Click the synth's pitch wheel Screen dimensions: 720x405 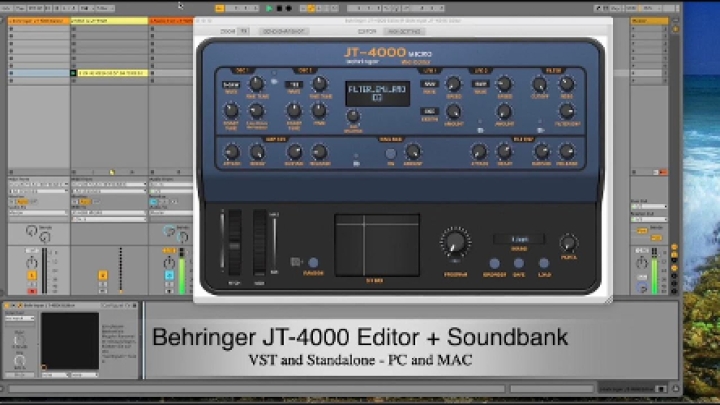(235, 243)
